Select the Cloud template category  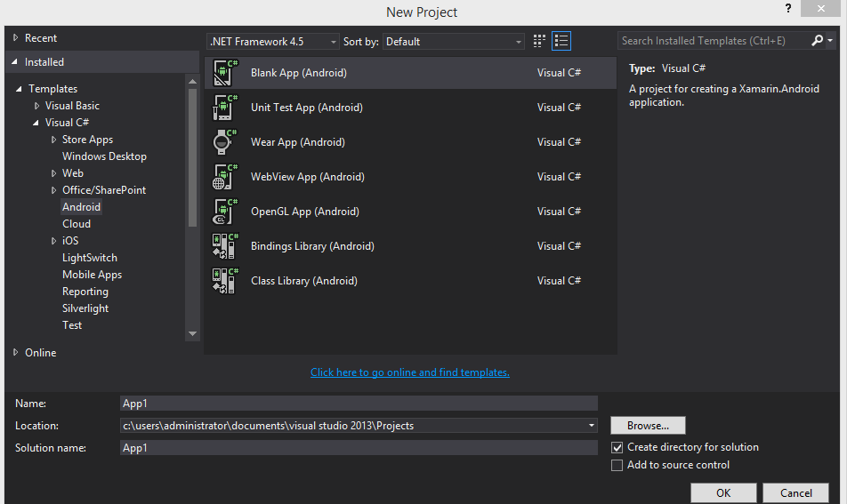click(77, 224)
